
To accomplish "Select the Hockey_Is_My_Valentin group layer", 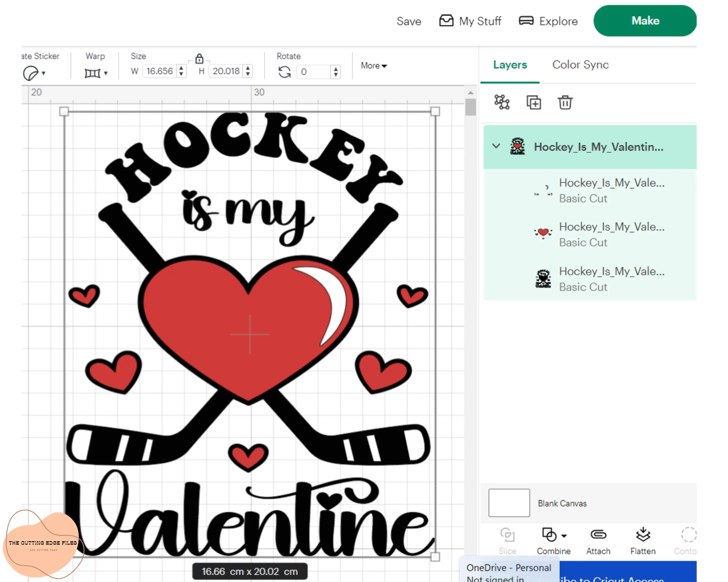I will point(590,147).
